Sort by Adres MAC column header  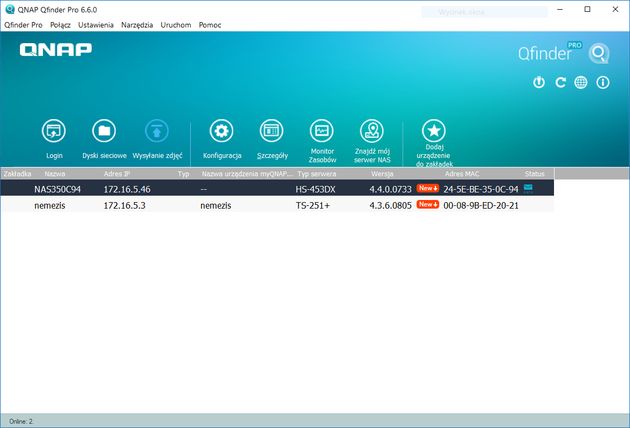tap(462, 174)
